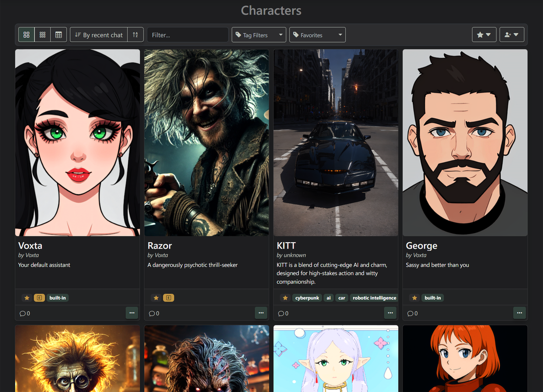Open the three-dot menu for KITT
The width and height of the screenshot is (543, 392).
[x=390, y=313]
